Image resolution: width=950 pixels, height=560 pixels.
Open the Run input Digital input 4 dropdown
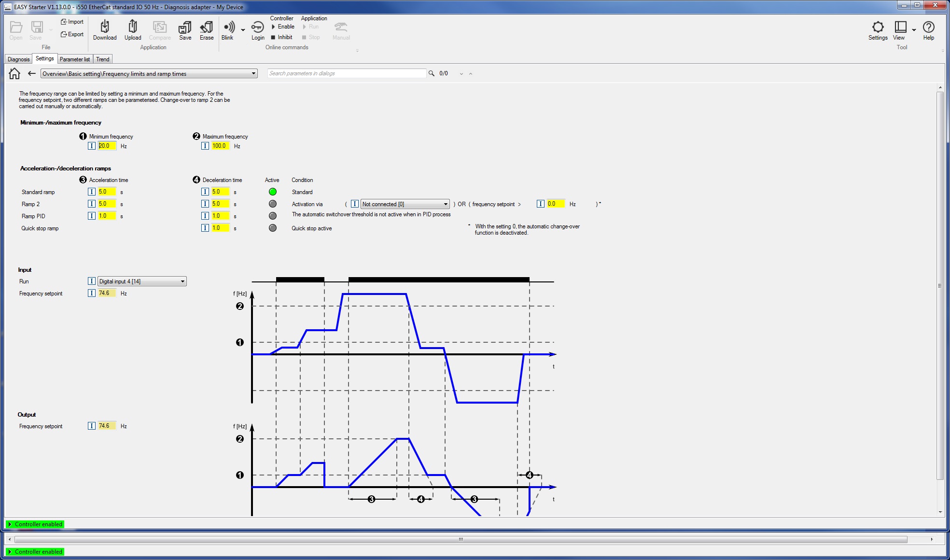[182, 281]
